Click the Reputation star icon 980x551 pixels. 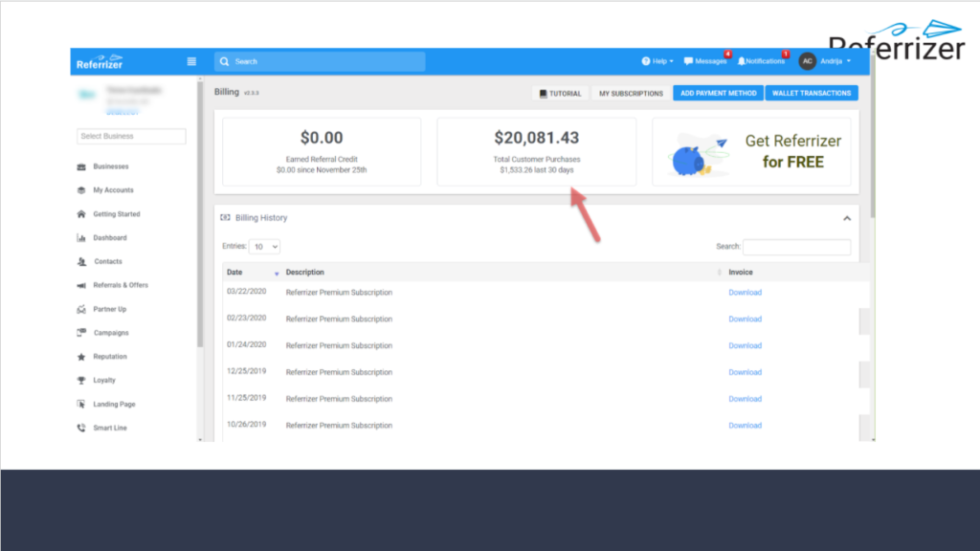[x=81, y=357]
